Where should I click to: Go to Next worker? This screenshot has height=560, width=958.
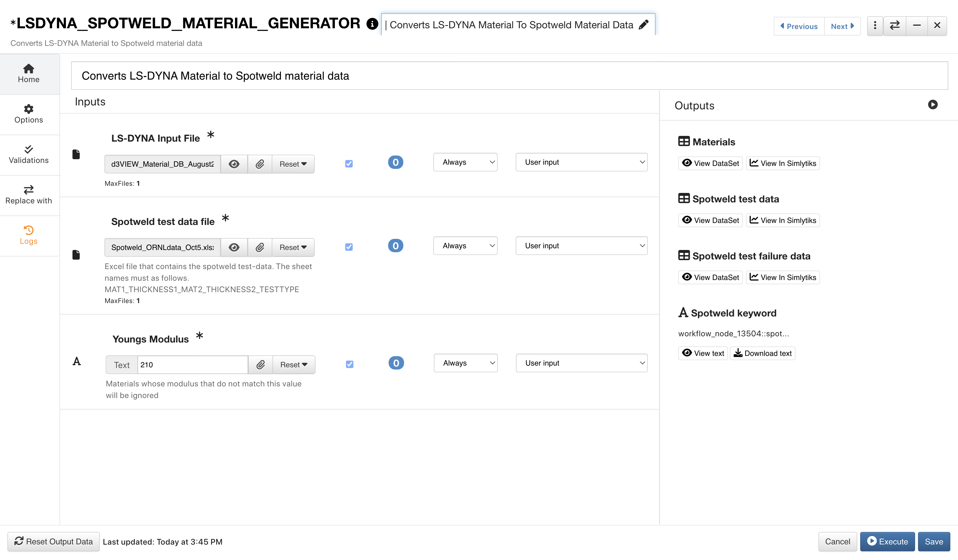842,26
